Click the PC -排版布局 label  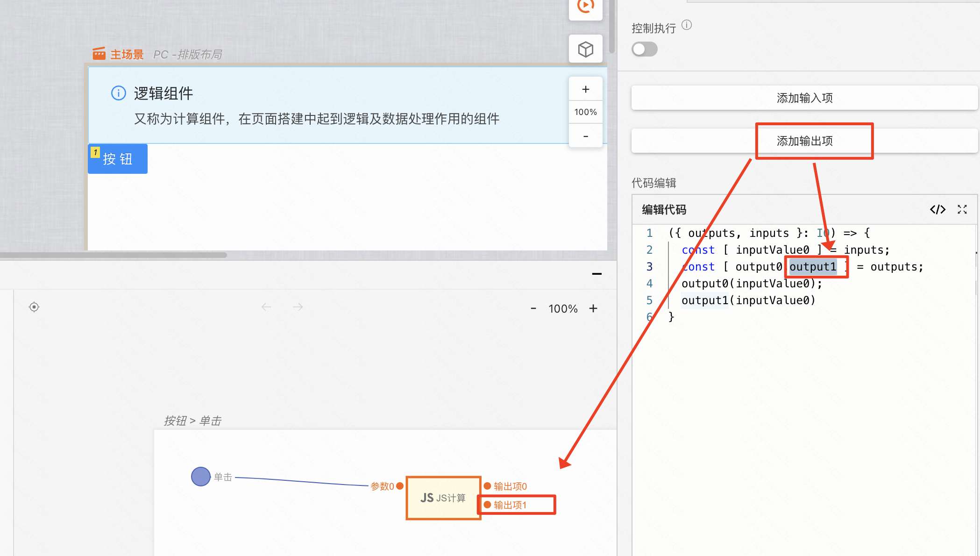[x=188, y=55]
